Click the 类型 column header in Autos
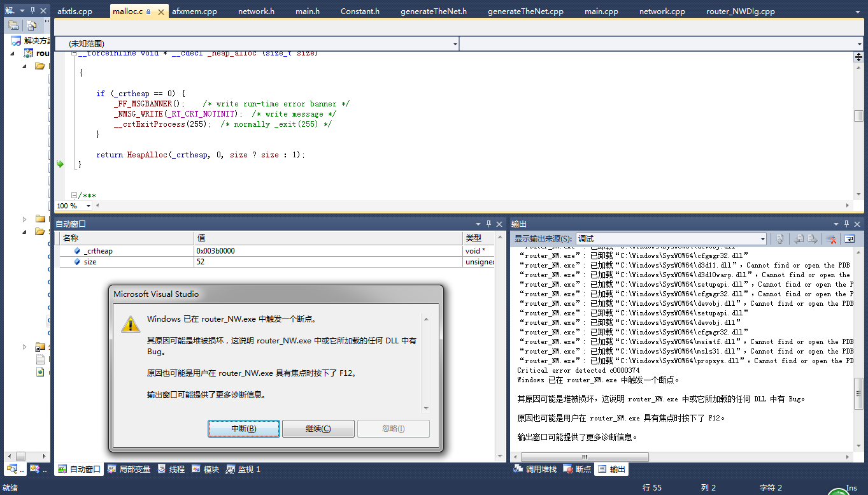 (x=479, y=238)
